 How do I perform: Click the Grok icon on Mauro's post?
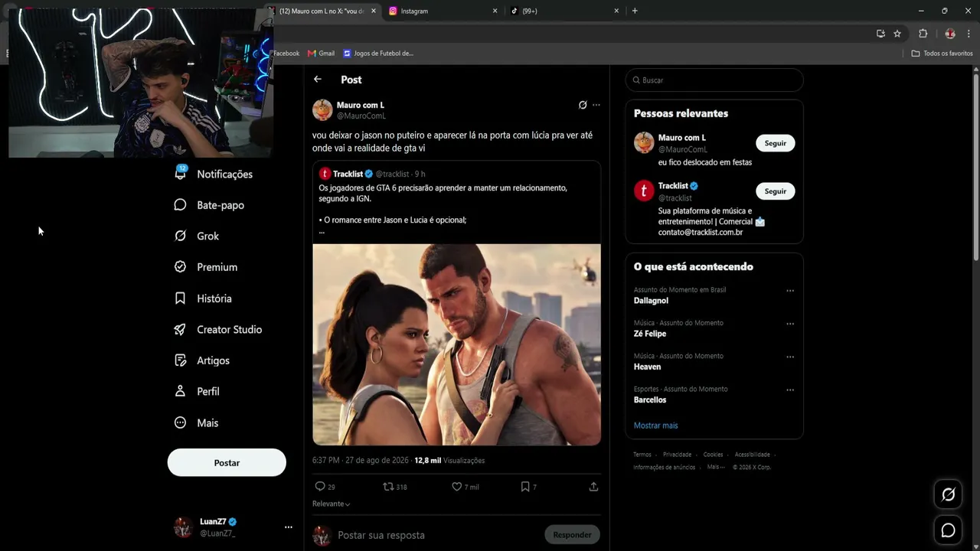(583, 105)
